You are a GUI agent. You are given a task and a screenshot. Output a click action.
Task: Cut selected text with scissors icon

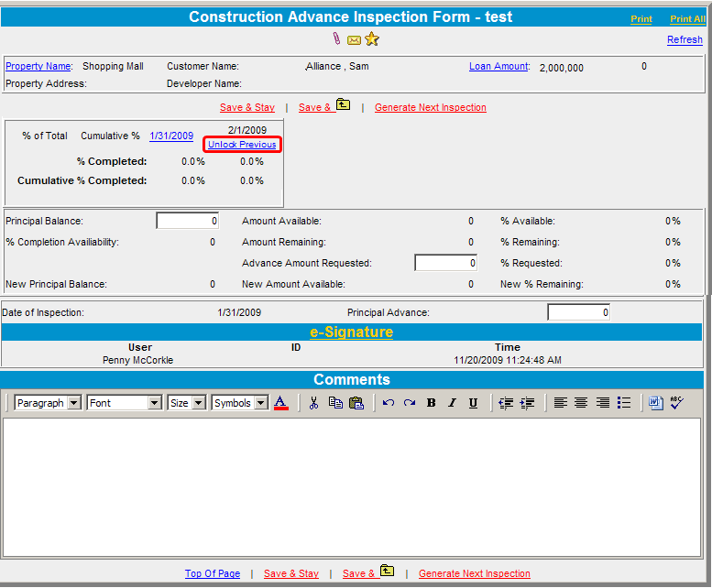(313, 402)
